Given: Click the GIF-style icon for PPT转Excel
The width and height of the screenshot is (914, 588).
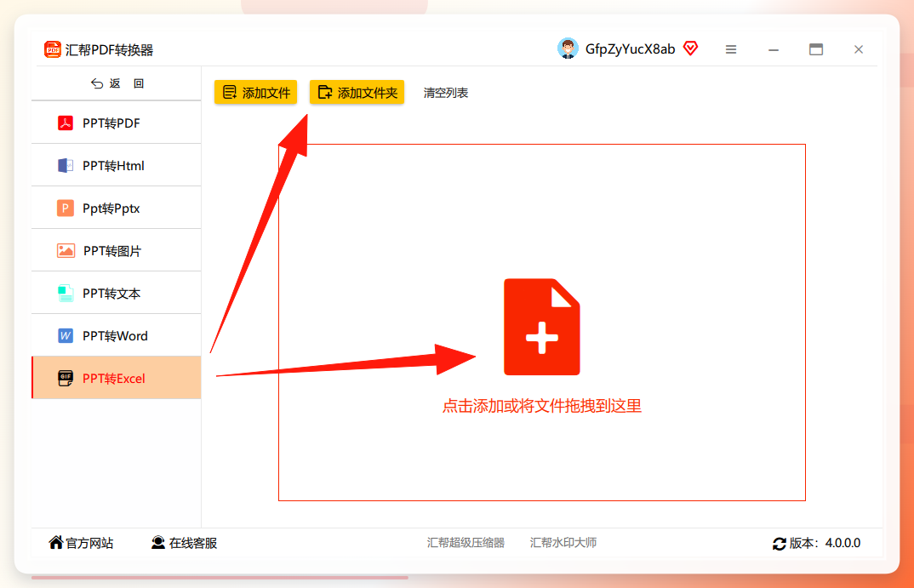Looking at the screenshot, I should (x=66, y=378).
